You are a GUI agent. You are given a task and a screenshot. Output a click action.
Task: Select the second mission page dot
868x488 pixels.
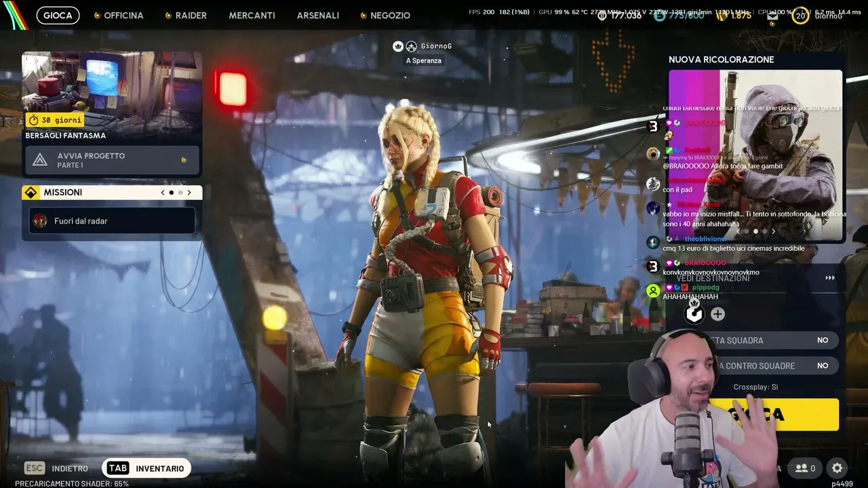(180, 192)
